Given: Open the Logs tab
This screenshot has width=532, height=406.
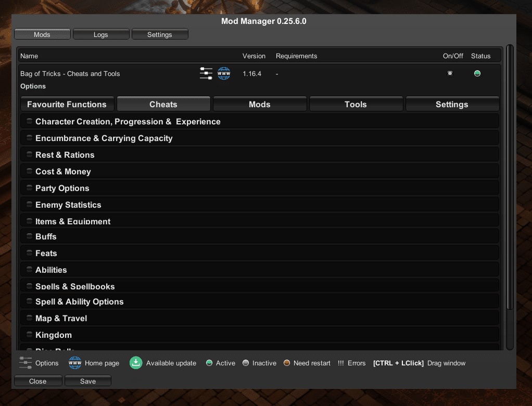Looking at the screenshot, I should 101,34.
